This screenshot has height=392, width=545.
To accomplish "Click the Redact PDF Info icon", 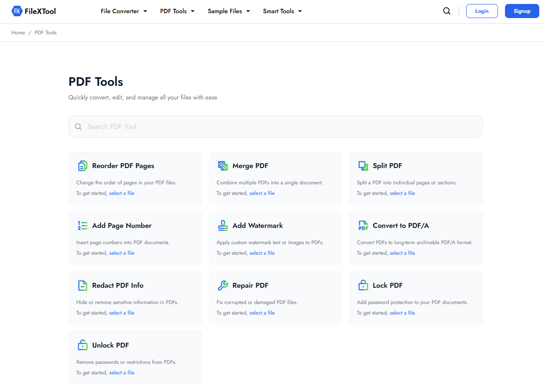I will (83, 285).
